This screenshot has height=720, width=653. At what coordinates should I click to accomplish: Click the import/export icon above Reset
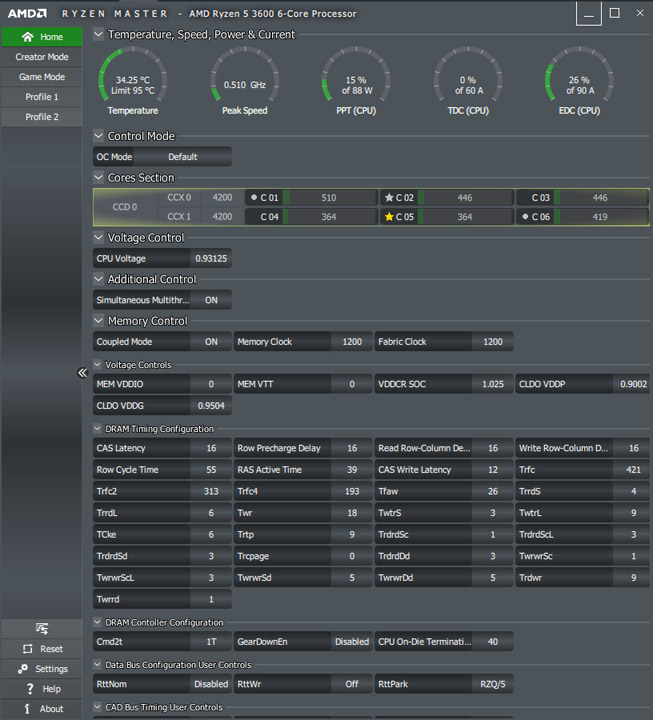click(42, 628)
